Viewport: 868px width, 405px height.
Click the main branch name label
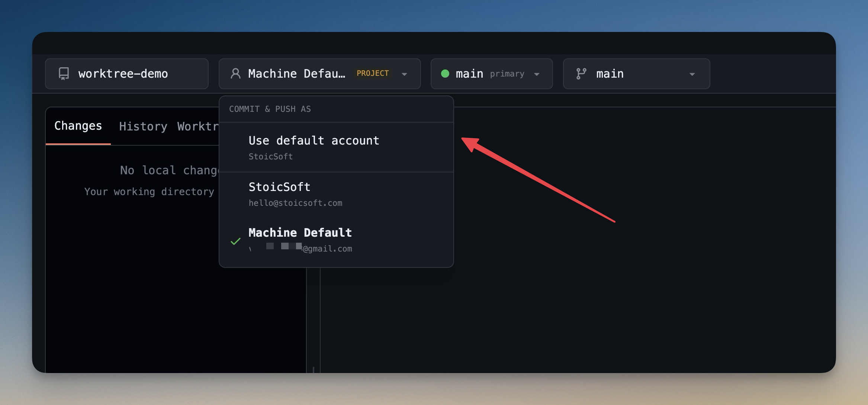pyautogui.click(x=610, y=74)
